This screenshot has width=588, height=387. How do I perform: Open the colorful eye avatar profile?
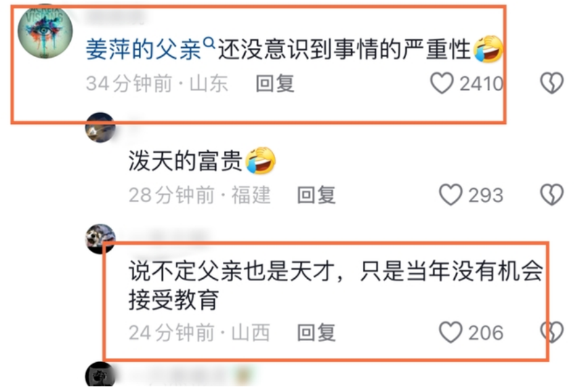[x=45, y=31]
